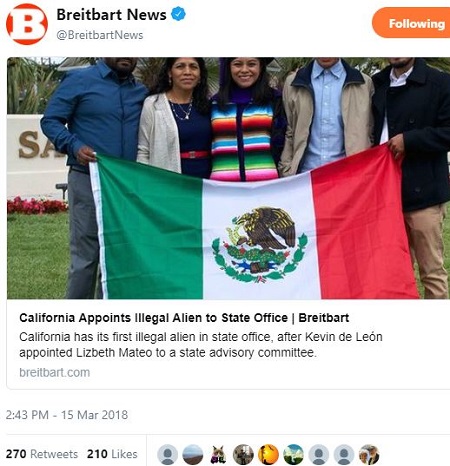Viewport: 450px width, 466px height.
Task: Show the 270 Retweets list
Action: pos(42,454)
